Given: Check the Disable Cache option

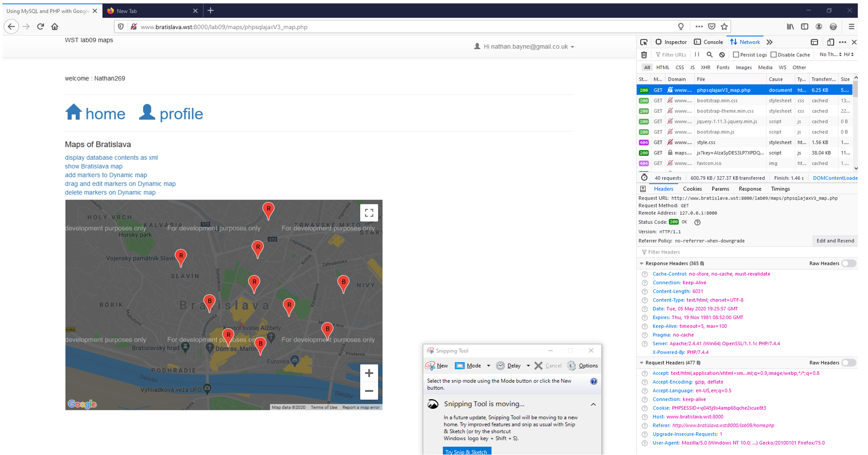Looking at the screenshot, I should 774,55.
